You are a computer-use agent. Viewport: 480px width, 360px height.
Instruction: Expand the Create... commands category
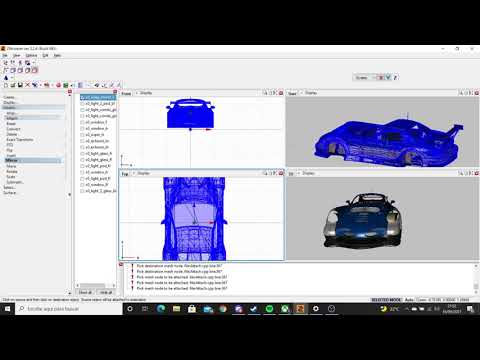[9, 97]
